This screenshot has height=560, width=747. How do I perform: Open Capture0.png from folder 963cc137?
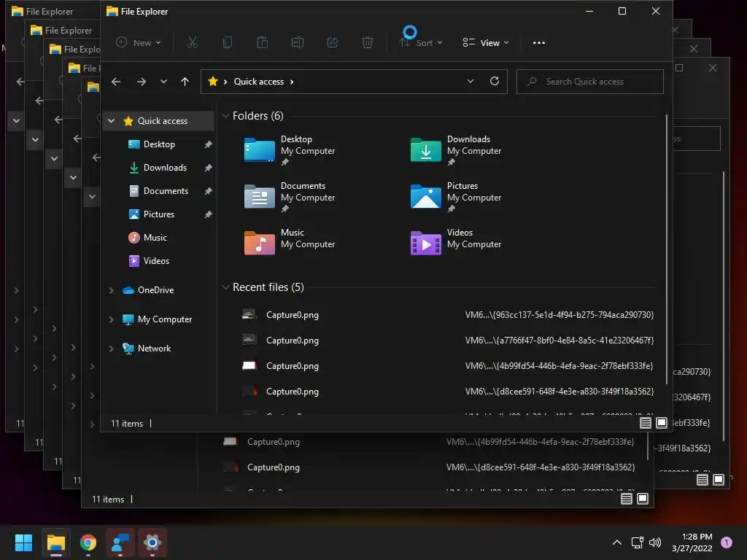tap(447, 315)
